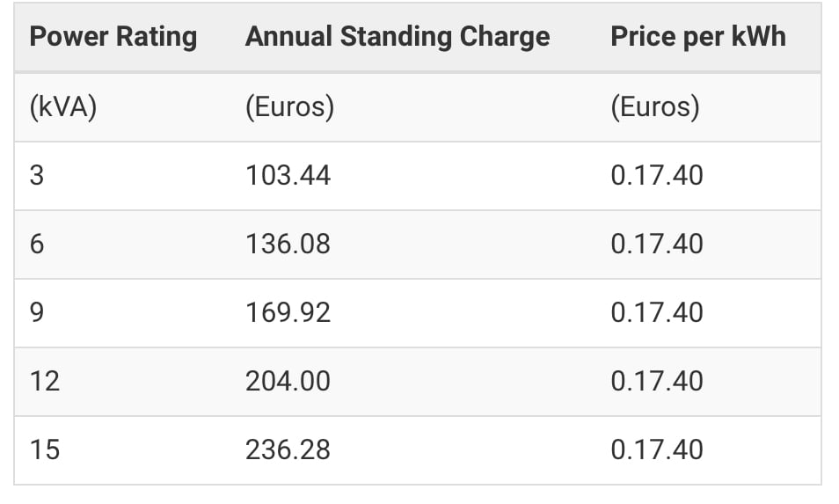The height and width of the screenshot is (504, 839).
Task: Select the 236.28 standing charge value
Action: (288, 450)
